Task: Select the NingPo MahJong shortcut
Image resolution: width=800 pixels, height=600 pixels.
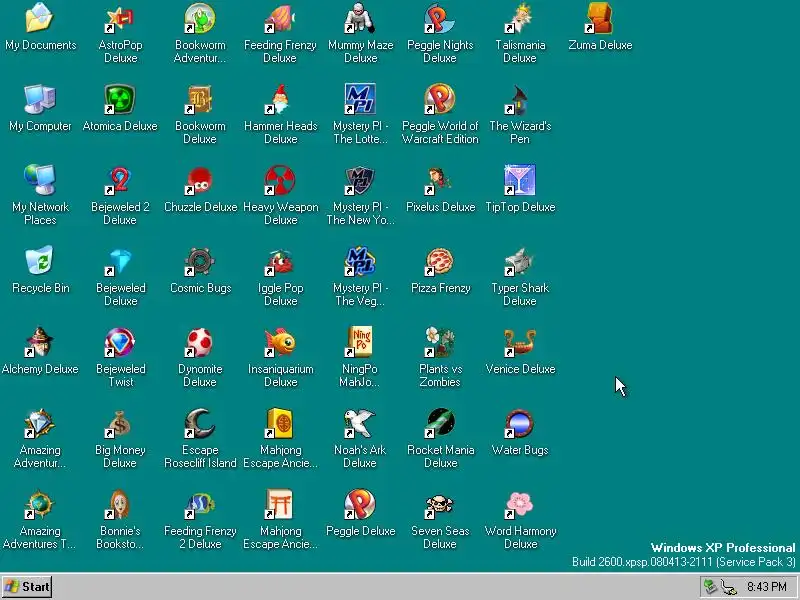Action: 360,342
